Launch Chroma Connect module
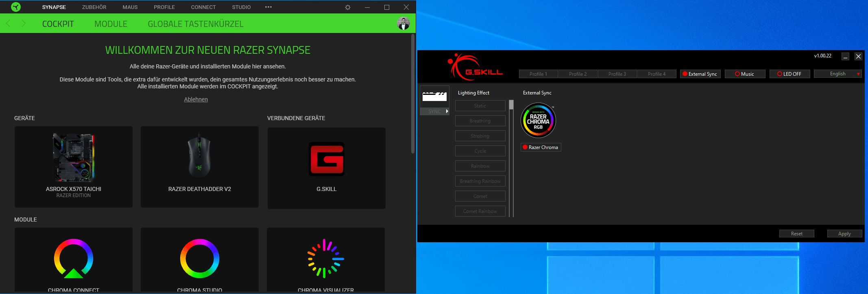 (x=74, y=260)
